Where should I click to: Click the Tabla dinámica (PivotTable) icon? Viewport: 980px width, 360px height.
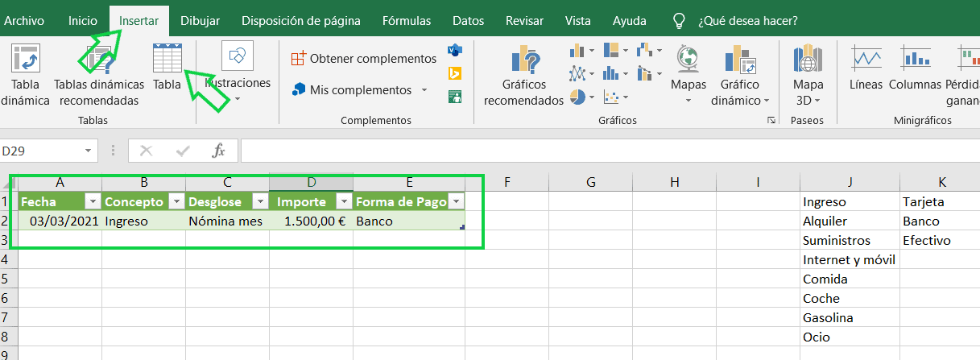point(26,59)
